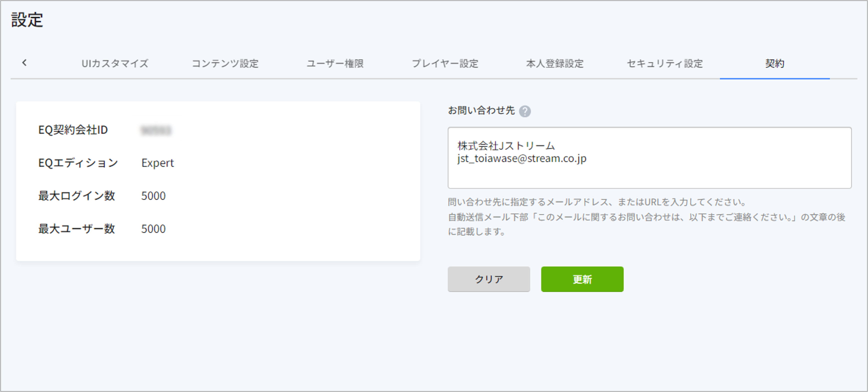Click the green 更新 button

[x=582, y=279]
